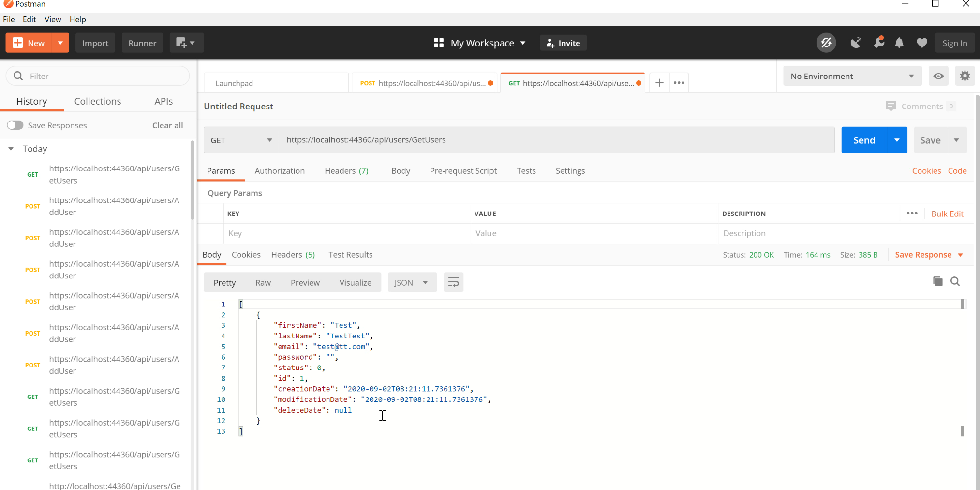Click environment quick look eye icon
This screenshot has height=490, width=980.
[938, 76]
